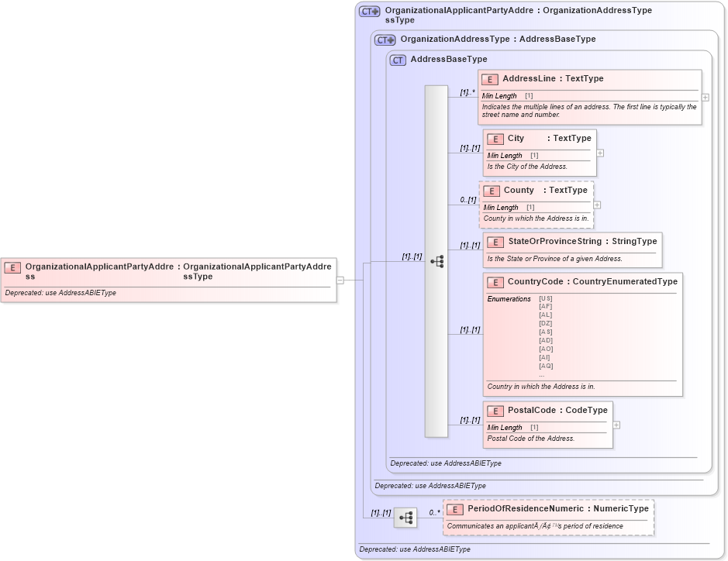Viewport: 728px width, 561px height.
Task: Select the County element icon
Action: [x=492, y=191]
